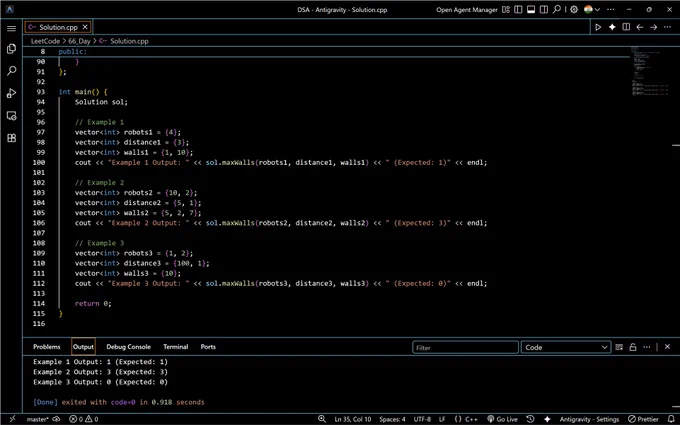This screenshot has width=680, height=425.
Task: Click the int main() line
Action: coord(83,92)
